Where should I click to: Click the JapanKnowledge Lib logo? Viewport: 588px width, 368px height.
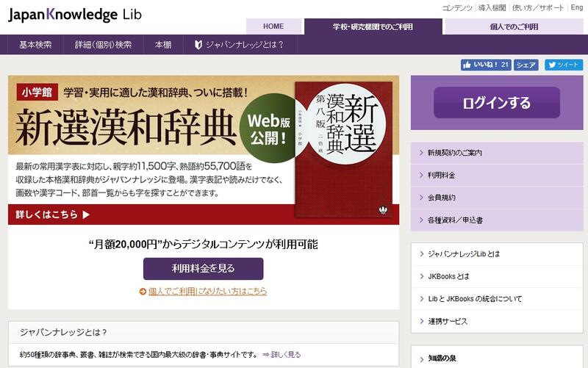pos(75,15)
